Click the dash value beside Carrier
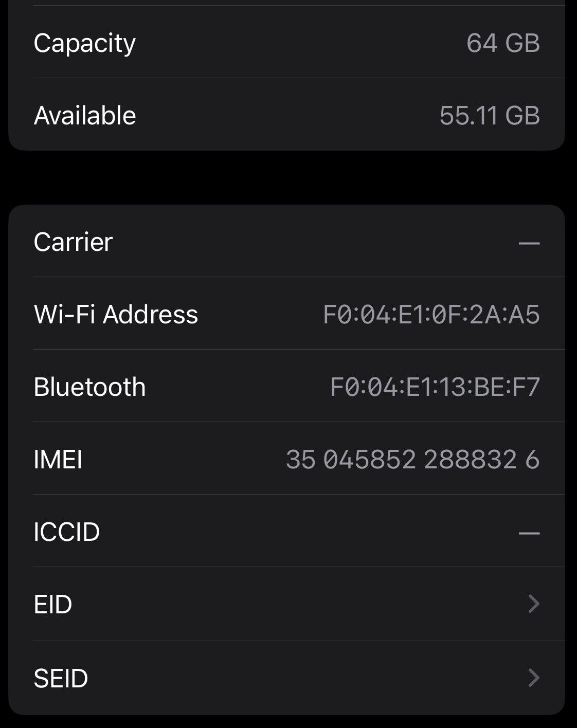Viewport: 577px width, 728px height. (529, 243)
